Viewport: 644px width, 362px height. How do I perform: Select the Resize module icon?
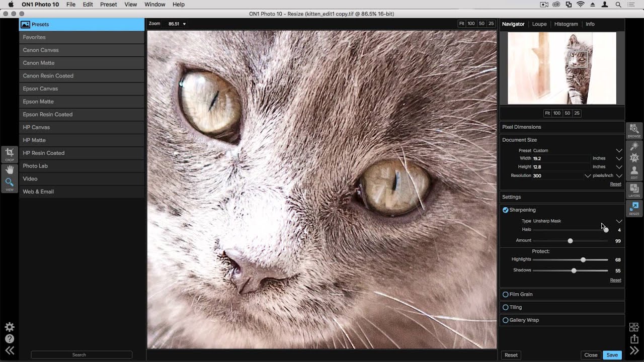click(x=634, y=208)
